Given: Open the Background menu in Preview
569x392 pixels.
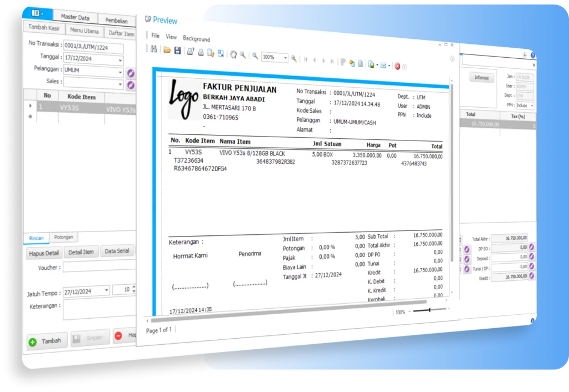Looking at the screenshot, I should pyautogui.click(x=196, y=38).
